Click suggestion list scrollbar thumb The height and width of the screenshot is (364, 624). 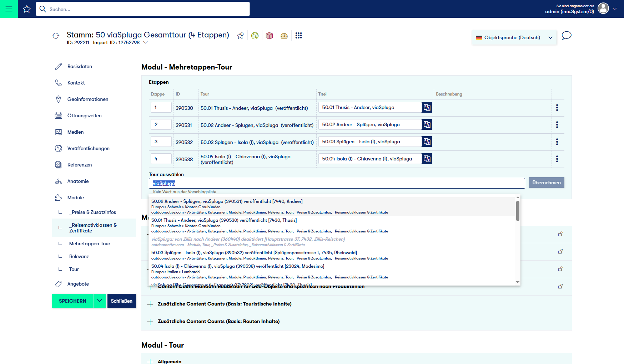click(518, 211)
